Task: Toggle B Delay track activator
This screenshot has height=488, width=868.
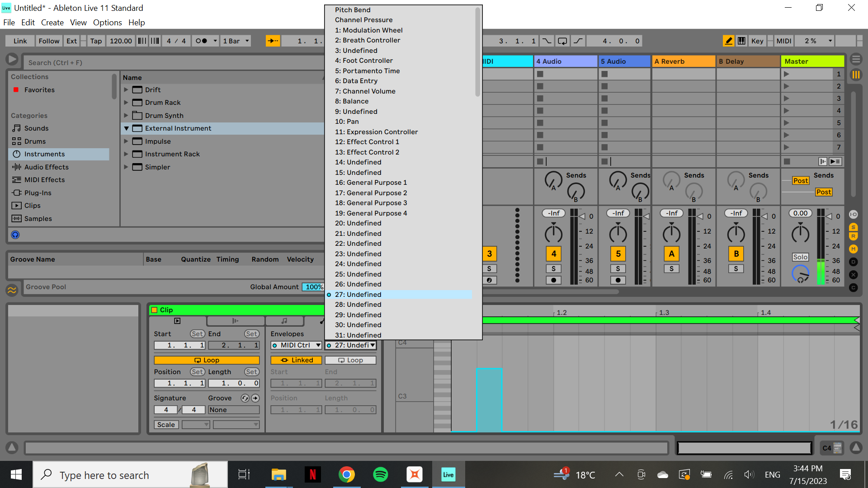Action: click(736, 254)
